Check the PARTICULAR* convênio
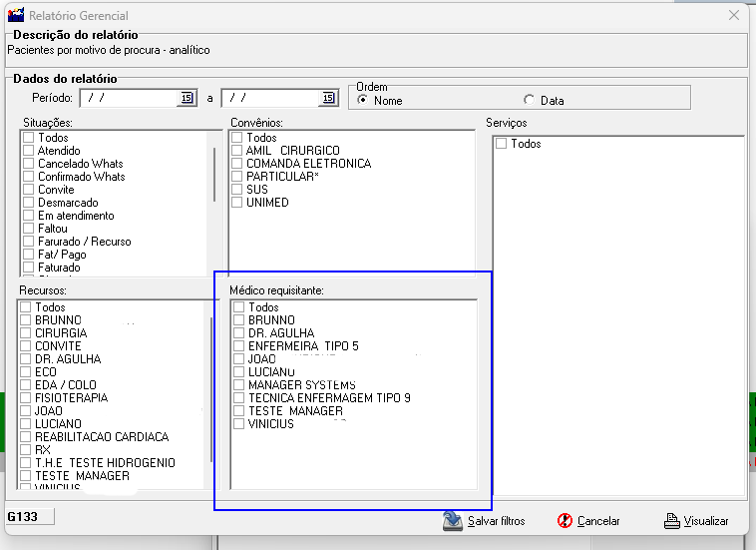 click(236, 177)
